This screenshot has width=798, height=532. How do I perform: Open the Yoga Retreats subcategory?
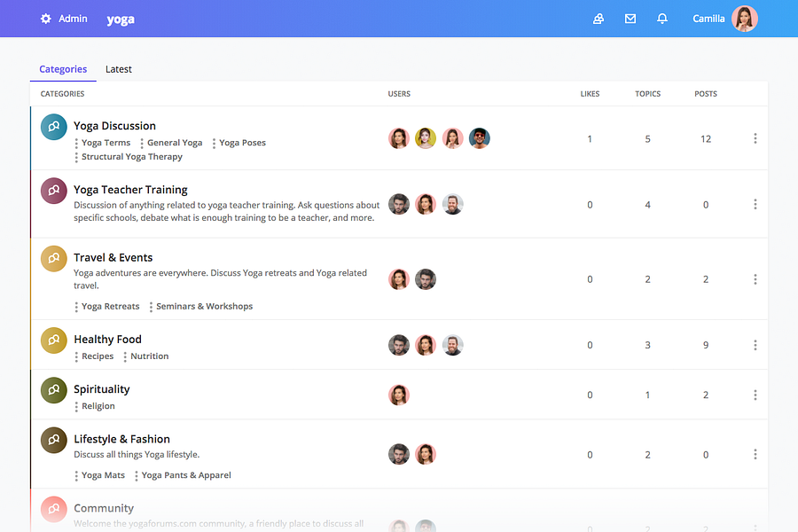(111, 307)
